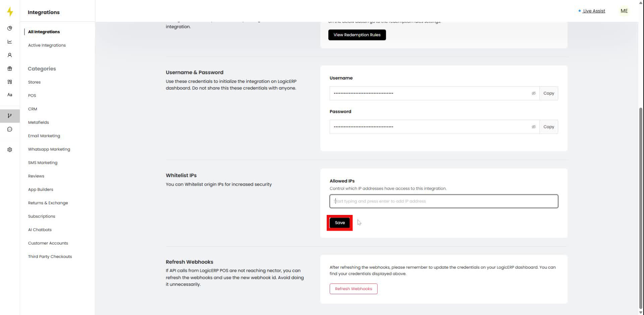
Task: Click View Redemption Rules button
Action: [x=357, y=35]
